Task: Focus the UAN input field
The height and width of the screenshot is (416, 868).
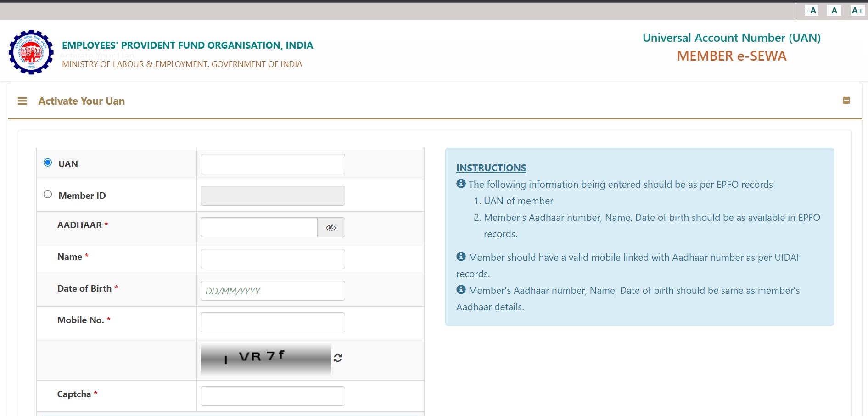Action: [x=273, y=164]
